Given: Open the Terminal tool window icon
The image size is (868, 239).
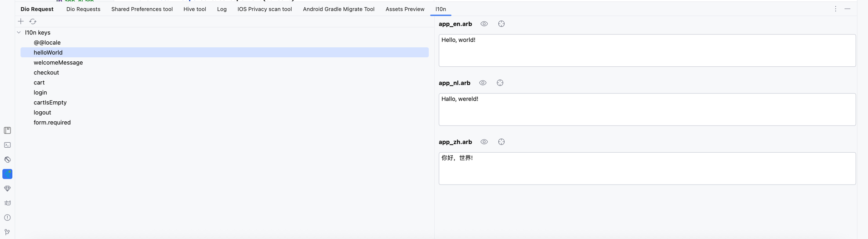Looking at the screenshot, I should point(7,145).
